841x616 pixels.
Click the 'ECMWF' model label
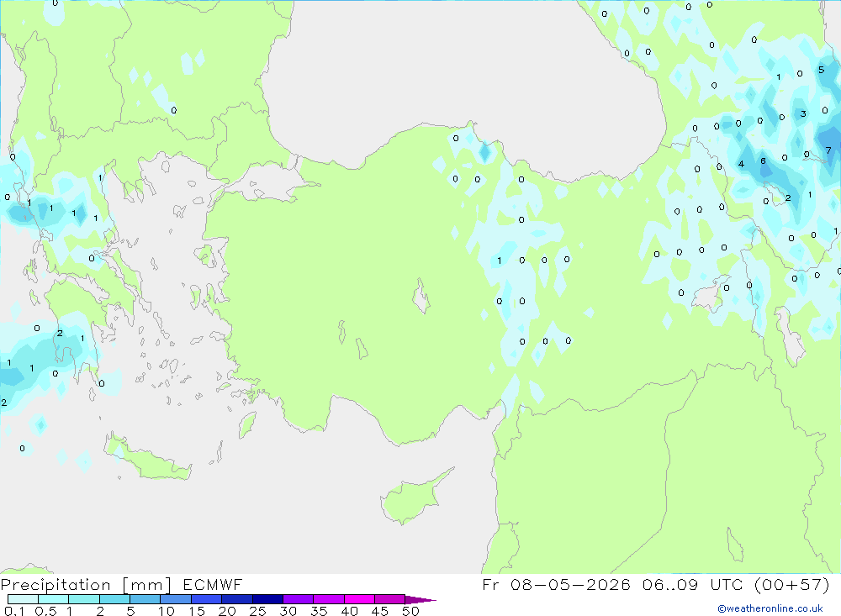coord(213,584)
